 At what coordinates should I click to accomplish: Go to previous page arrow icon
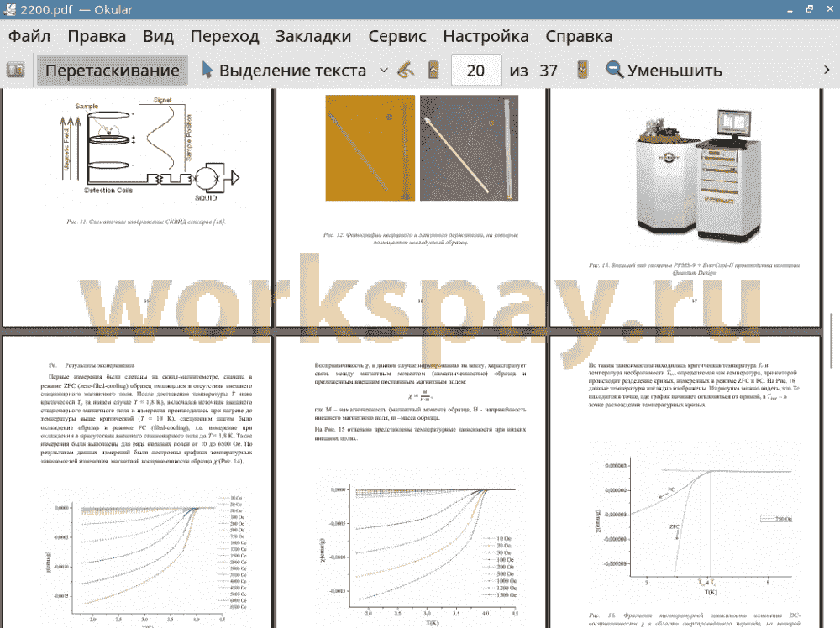click(434, 71)
